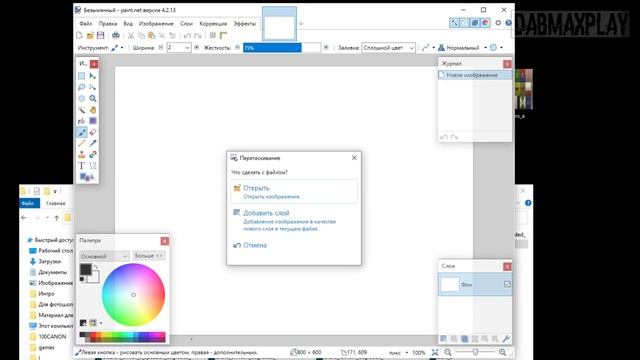
Task: Select the Zoom magnifier tool
Action: pos(93,98)
